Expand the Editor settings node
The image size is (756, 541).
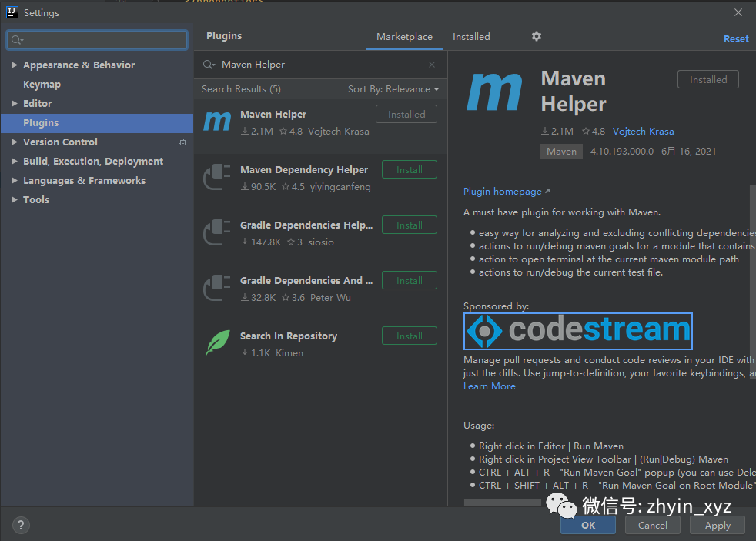click(14, 104)
